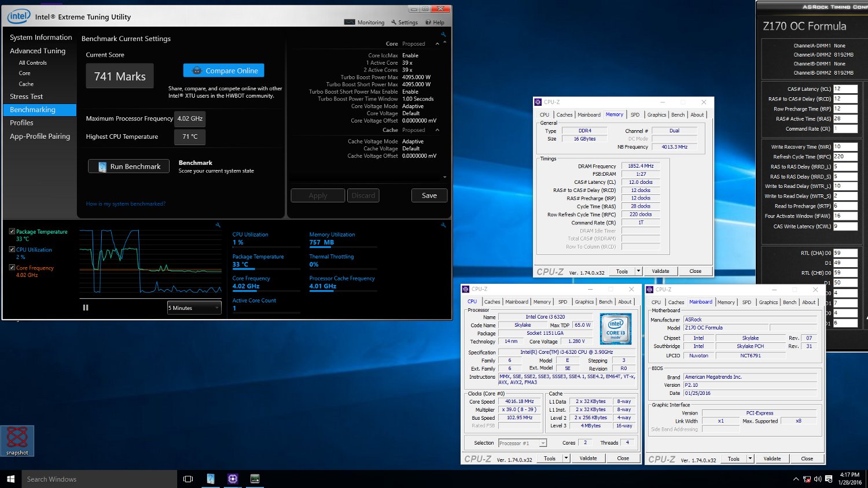Image resolution: width=868 pixels, height=488 pixels.
Task: Click Save button in XTU
Action: [x=429, y=195]
